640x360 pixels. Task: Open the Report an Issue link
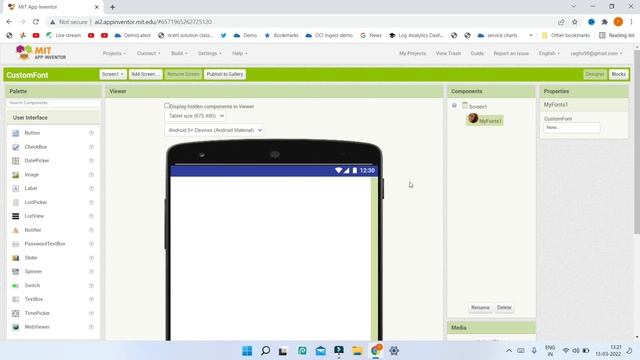point(511,53)
